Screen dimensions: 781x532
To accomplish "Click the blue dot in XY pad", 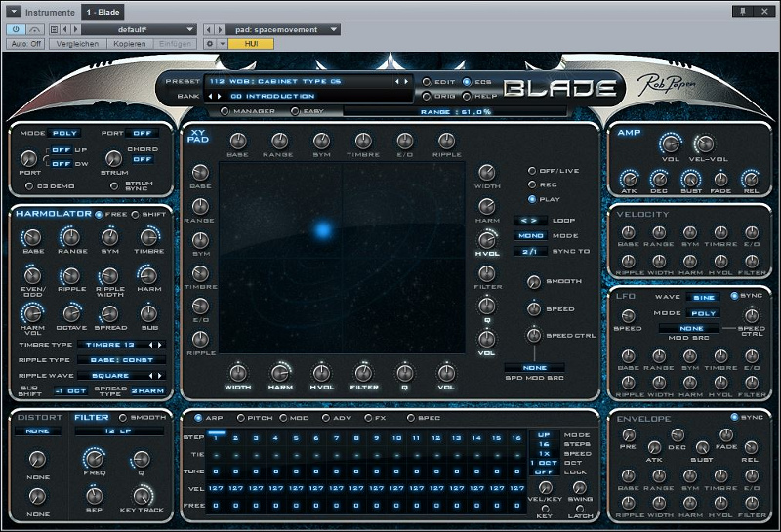I will (323, 230).
